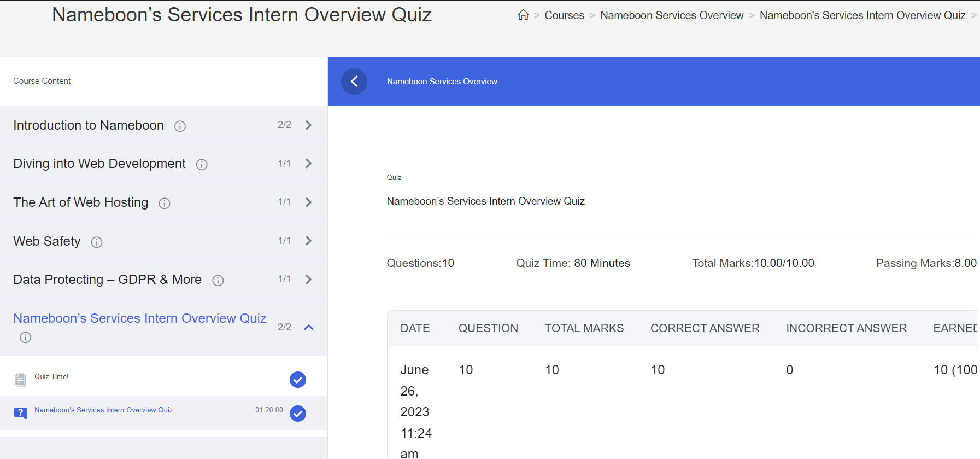Open the quiz item in the sidebar lesson list
The height and width of the screenshot is (459, 980).
(x=103, y=410)
